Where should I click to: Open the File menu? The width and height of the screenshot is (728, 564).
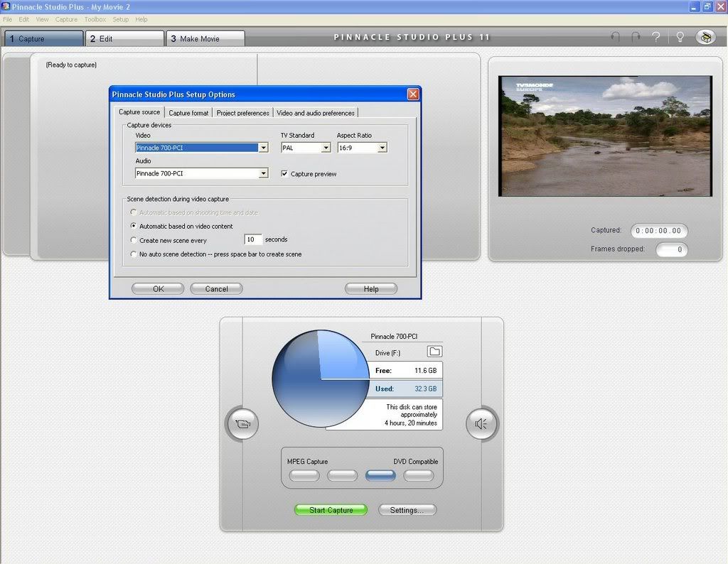coord(7,19)
